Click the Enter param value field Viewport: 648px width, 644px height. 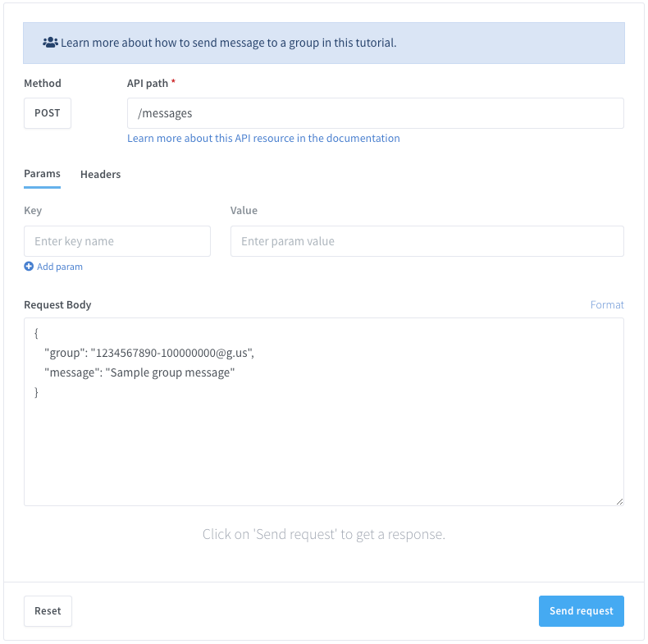pos(427,241)
